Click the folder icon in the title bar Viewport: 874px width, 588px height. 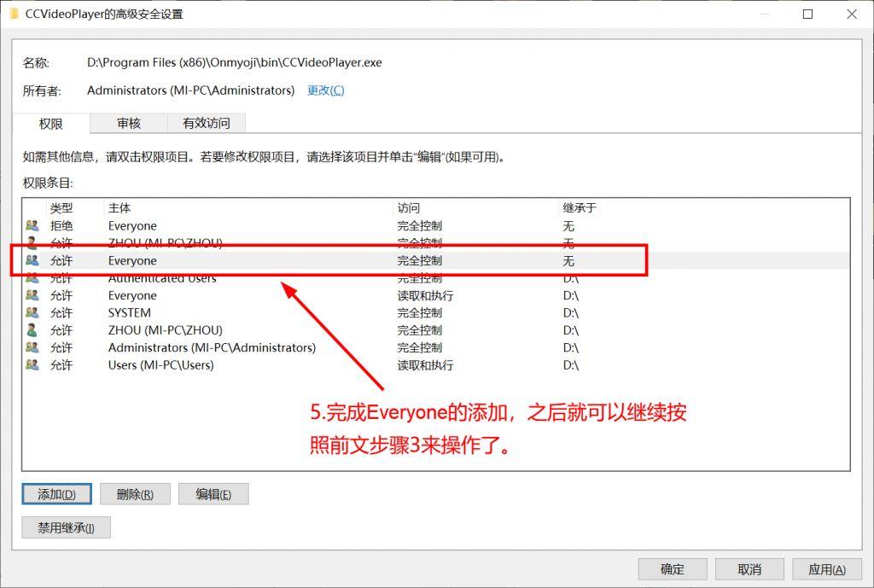(x=14, y=14)
